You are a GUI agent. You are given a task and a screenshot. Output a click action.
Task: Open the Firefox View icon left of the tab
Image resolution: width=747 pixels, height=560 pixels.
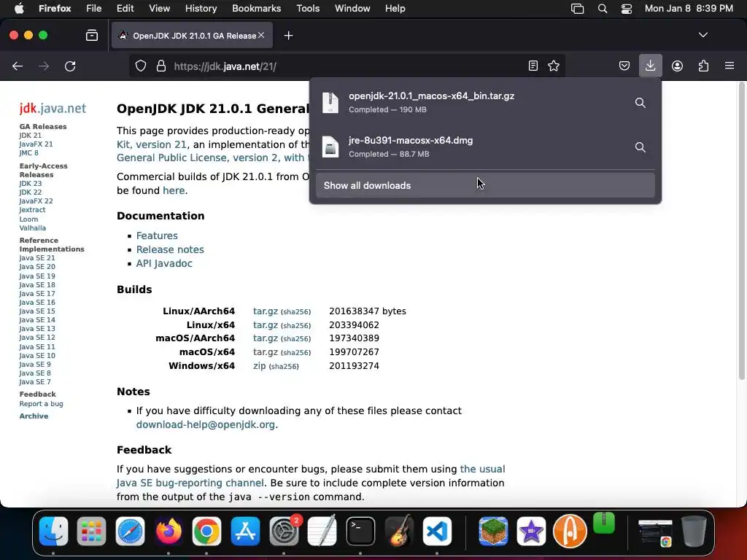(x=92, y=35)
